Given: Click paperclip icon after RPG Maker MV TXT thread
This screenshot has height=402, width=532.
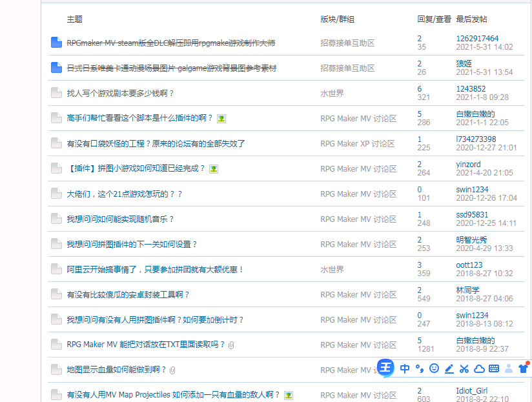Looking at the screenshot, I should point(231,345).
